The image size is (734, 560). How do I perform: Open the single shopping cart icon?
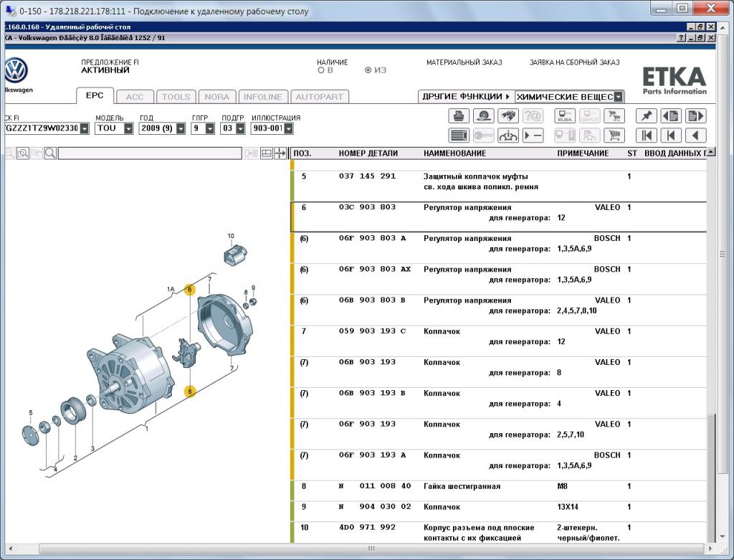tap(614, 136)
